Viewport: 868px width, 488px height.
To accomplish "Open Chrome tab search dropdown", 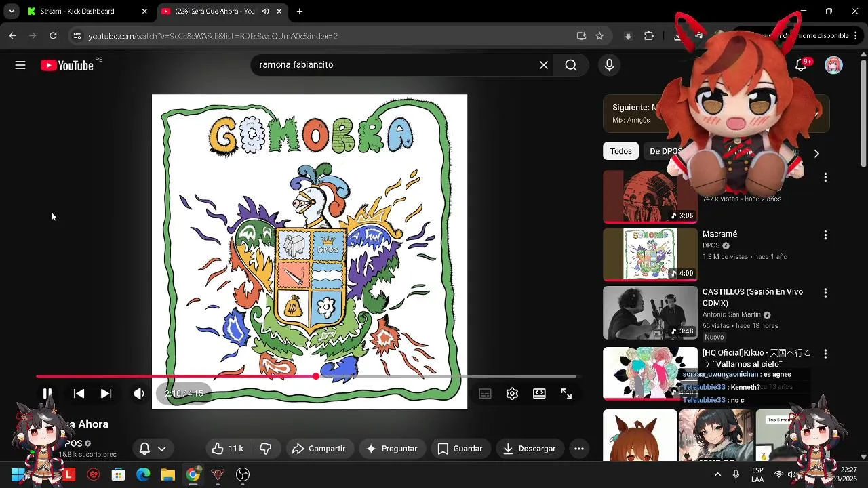I will pos(12,12).
